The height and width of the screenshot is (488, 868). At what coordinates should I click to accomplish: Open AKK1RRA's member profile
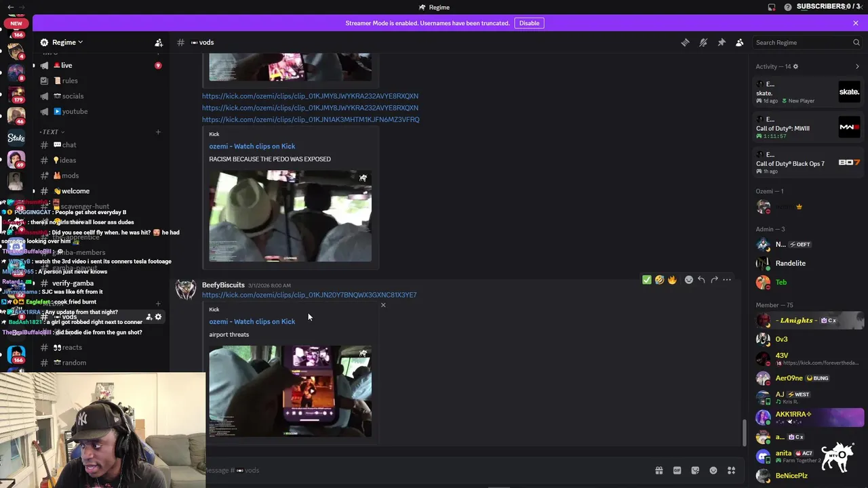[x=809, y=418]
